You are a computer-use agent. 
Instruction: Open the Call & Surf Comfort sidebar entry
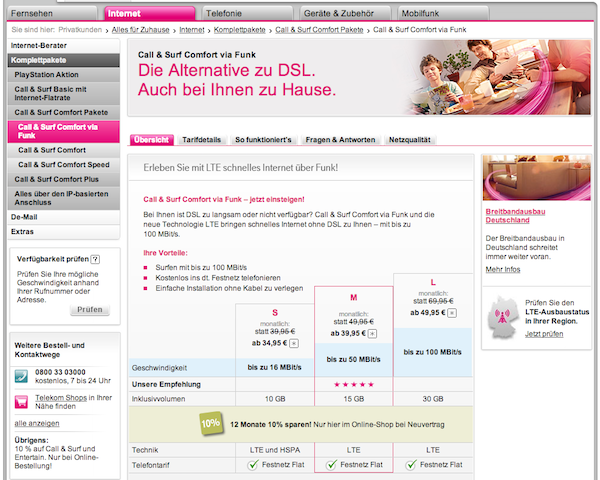(64, 150)
